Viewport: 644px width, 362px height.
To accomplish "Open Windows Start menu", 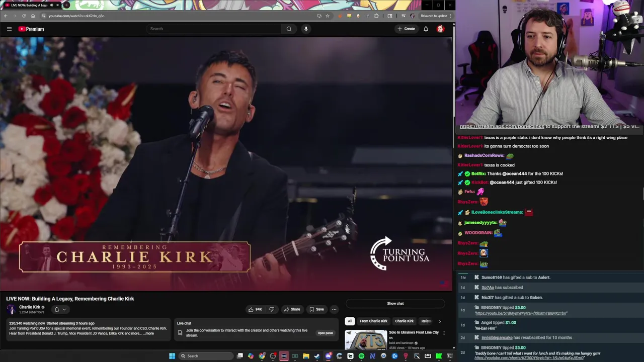I will tap(172, 356).
